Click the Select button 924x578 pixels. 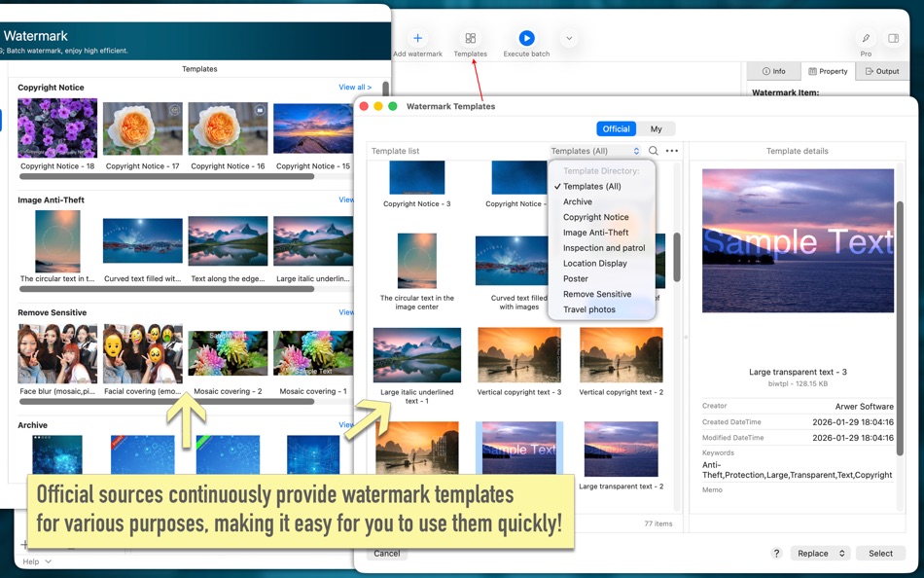coord(879,552)
